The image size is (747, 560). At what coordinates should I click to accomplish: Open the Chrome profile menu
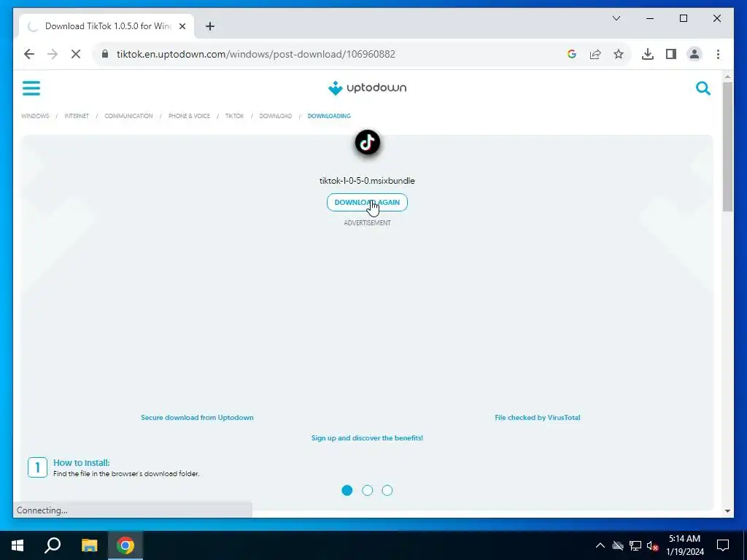694,54
